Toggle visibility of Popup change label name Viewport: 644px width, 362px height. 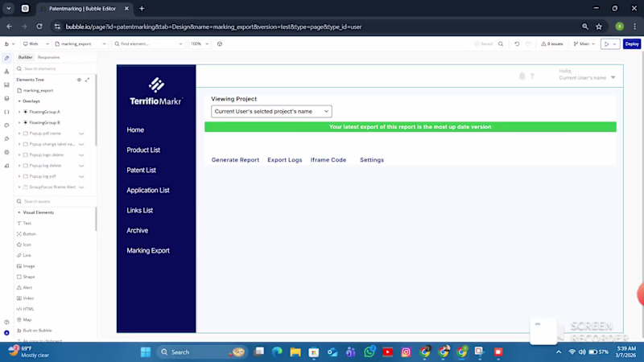point(81,144)
